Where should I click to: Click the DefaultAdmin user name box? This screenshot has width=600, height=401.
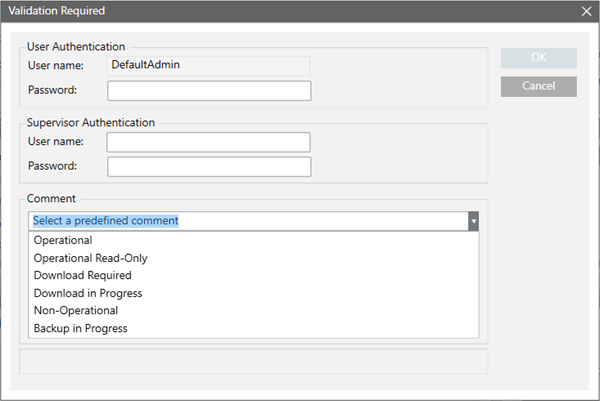coord(209,65)
